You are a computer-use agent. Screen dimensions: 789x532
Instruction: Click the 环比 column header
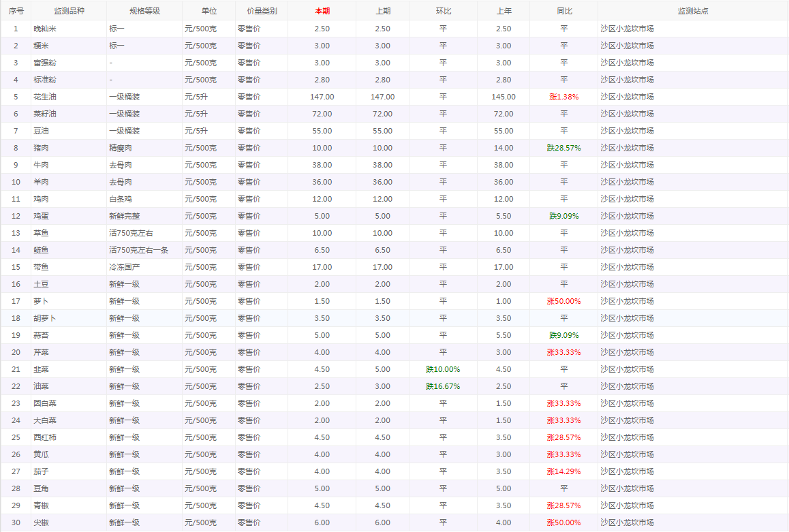[443, 11]
